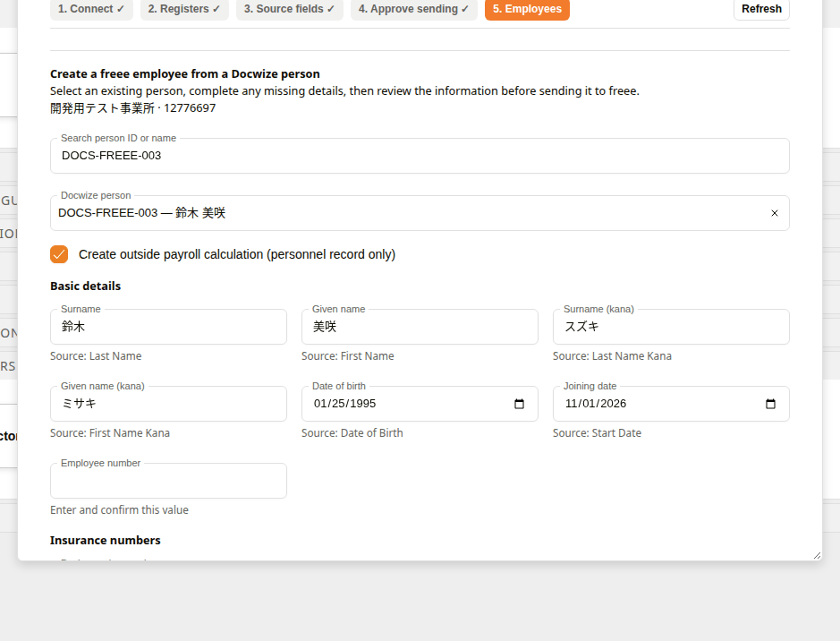The width and height of the screenshot is (840, 641).
Task: Click the Joining date value
Action: pos(596,404)
